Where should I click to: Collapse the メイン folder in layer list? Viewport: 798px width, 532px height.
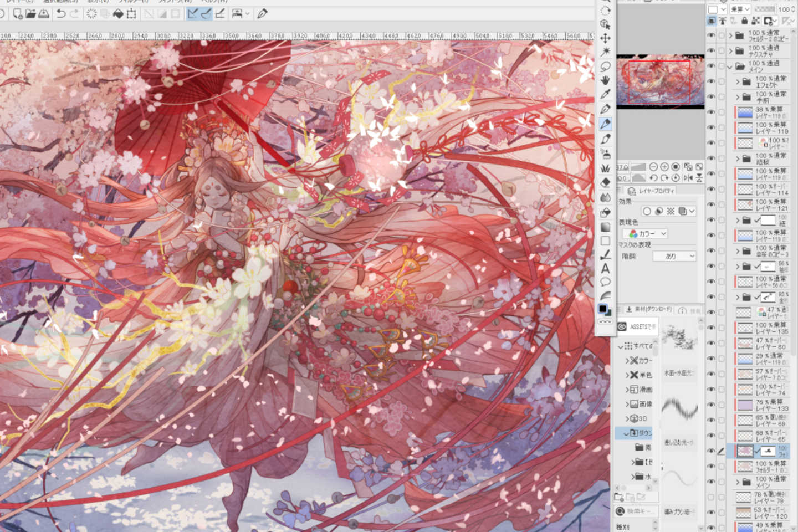pyautogui.click(x=730, y=66)
